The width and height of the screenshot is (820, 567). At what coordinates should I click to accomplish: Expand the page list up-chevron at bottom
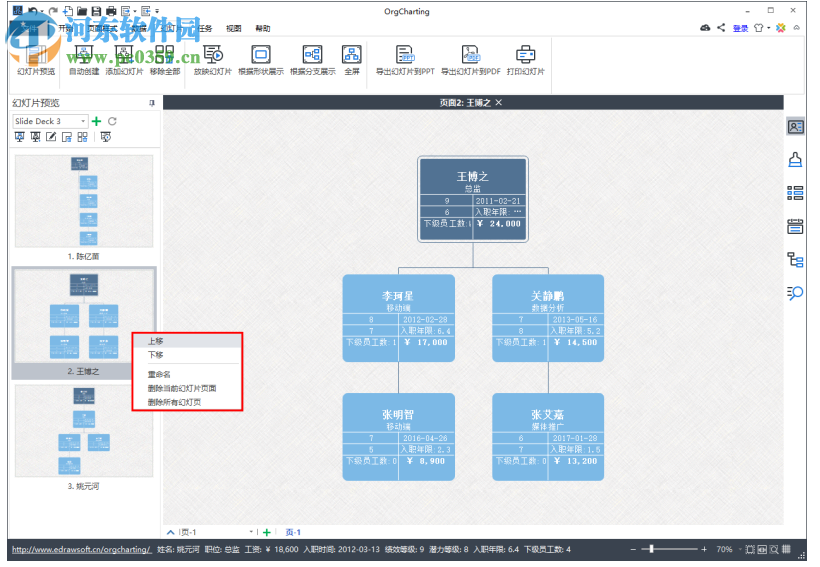(x=170, y=532)
